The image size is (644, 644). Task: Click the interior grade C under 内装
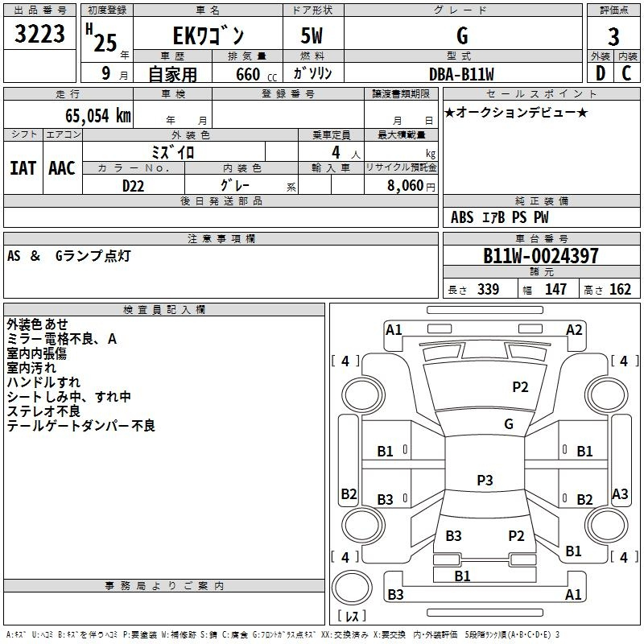pyautogui.click(x=626, y=72)
